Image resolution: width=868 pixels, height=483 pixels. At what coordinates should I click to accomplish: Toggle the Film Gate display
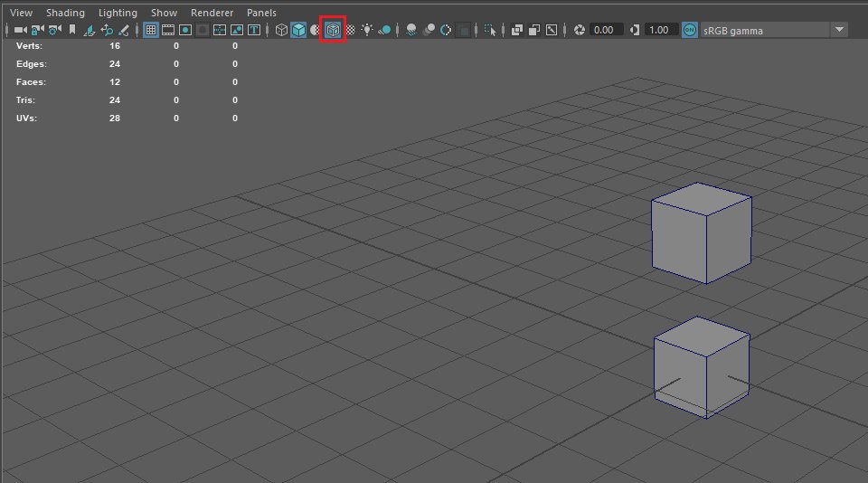(168, 30)
